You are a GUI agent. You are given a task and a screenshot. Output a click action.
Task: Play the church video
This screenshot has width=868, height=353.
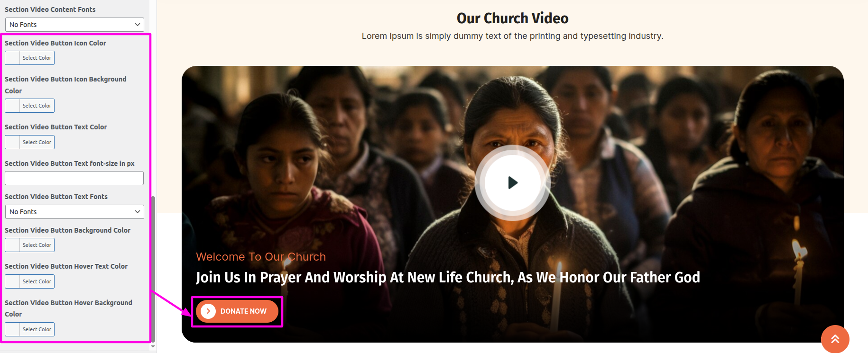click(x=512, y=182)
